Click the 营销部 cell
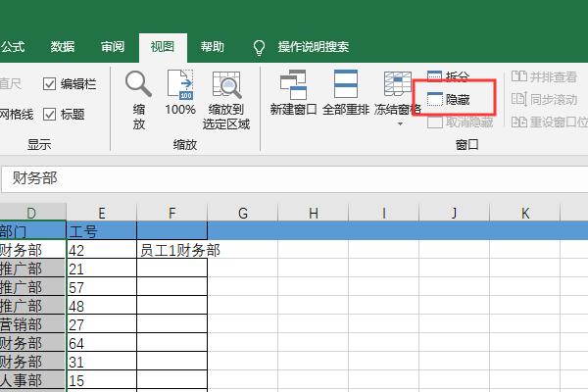The height and width of the screenshot is (392, 588). 32,324
